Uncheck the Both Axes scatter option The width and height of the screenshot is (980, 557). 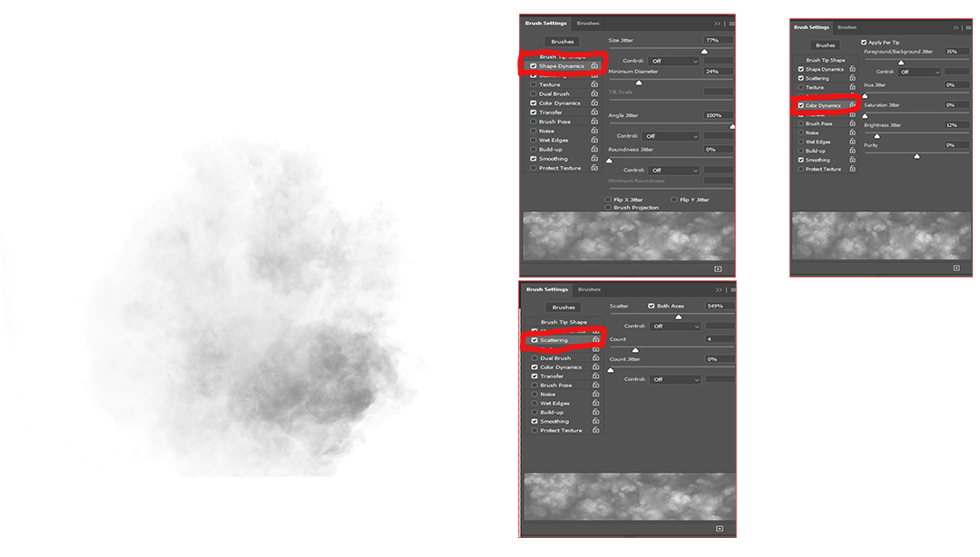click(652, 306)
